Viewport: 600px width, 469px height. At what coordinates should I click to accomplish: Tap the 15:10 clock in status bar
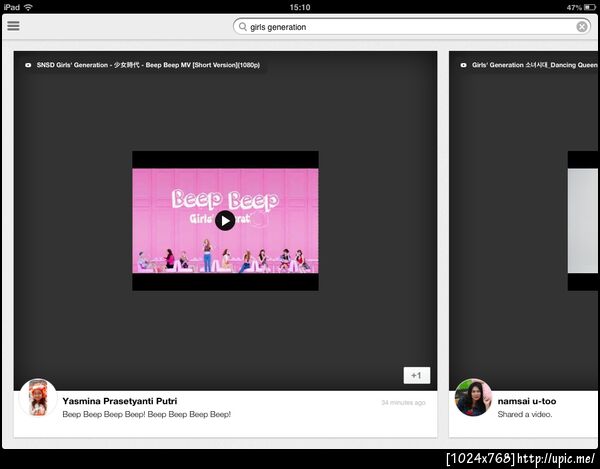click(300, 7)
